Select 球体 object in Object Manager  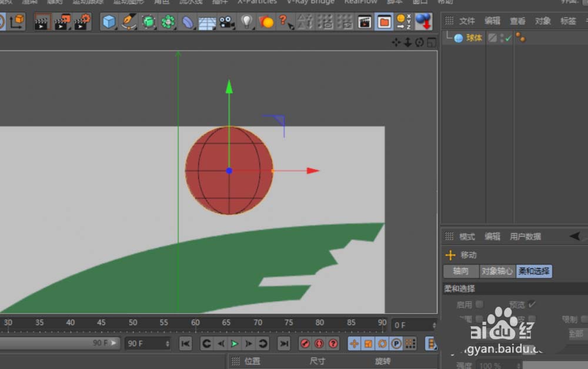pos(474,38)
